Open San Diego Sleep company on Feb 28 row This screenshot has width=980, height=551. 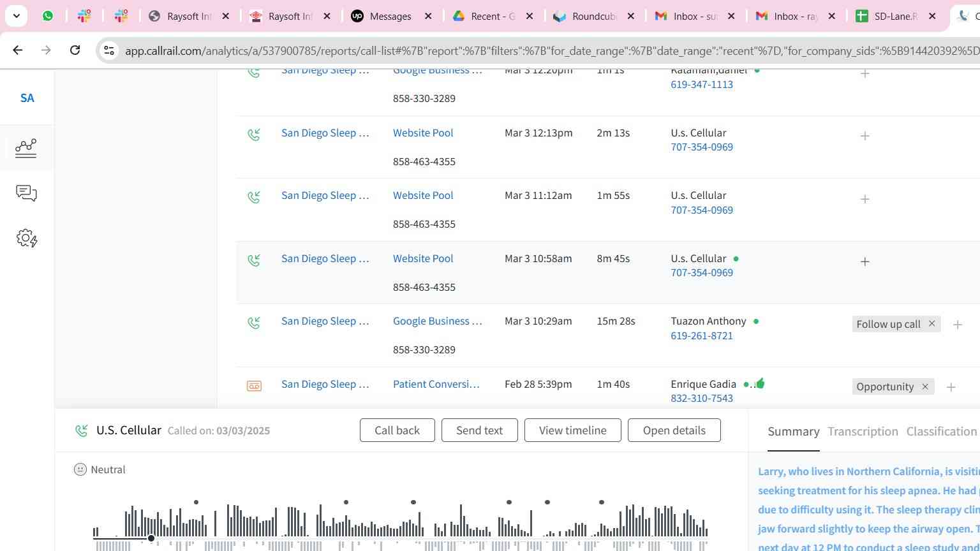pyautogui.click(x=325, y=385)
